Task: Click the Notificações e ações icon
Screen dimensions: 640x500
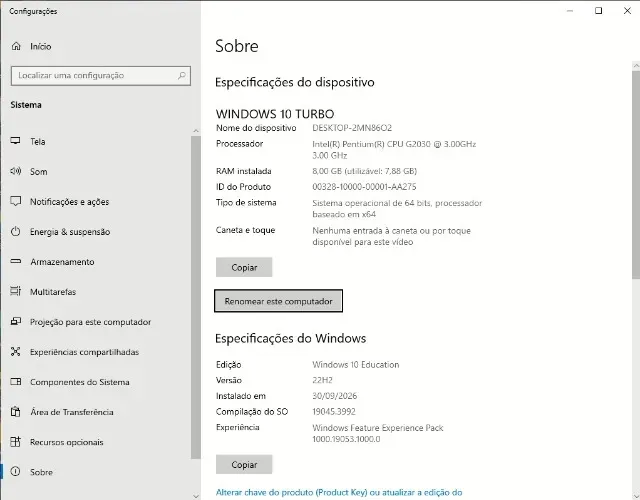Action: click(16, 201)
